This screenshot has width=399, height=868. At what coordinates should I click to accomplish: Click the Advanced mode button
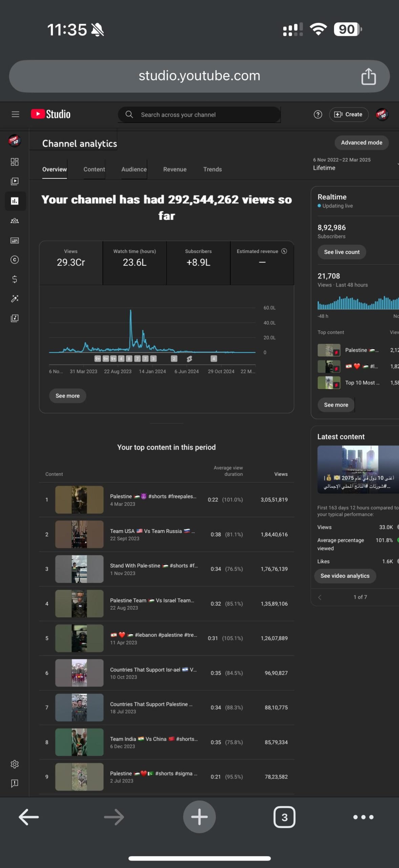361,143
